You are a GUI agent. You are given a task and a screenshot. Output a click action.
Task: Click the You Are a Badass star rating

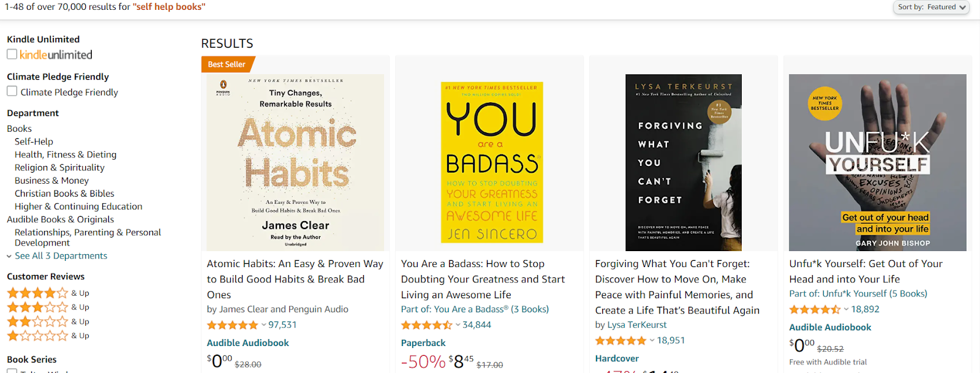(427, 325)
